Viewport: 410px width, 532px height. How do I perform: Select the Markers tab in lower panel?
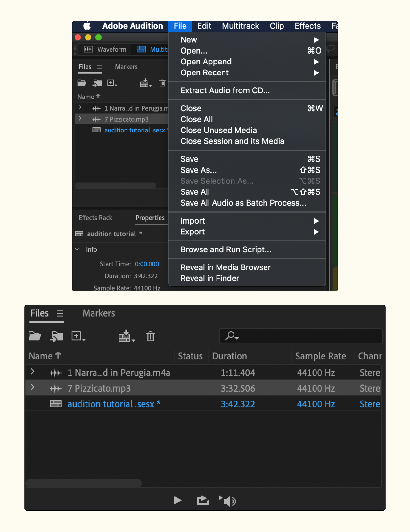[99, 313]
